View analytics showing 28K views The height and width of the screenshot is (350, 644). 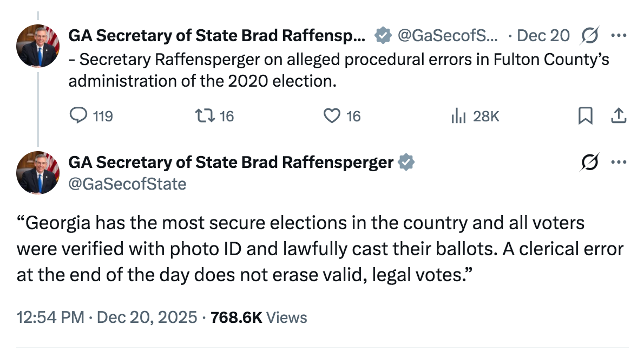tap(458, 115)
